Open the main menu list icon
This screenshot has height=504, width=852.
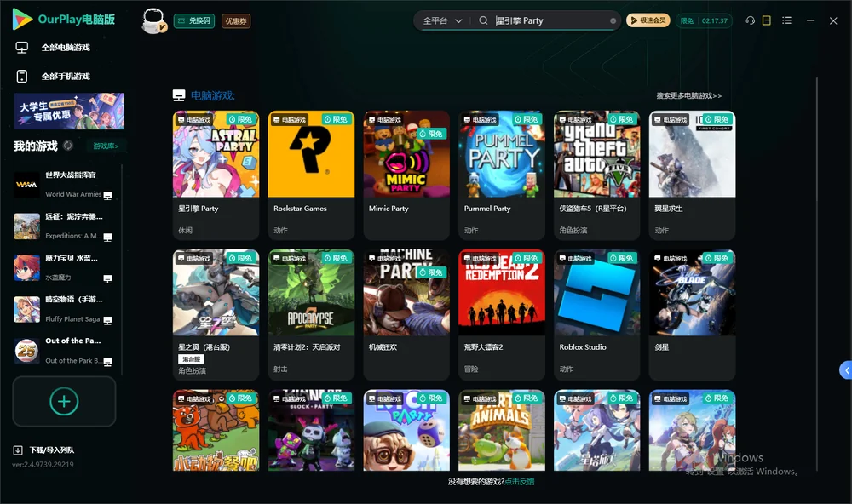(x=786, y=20)
